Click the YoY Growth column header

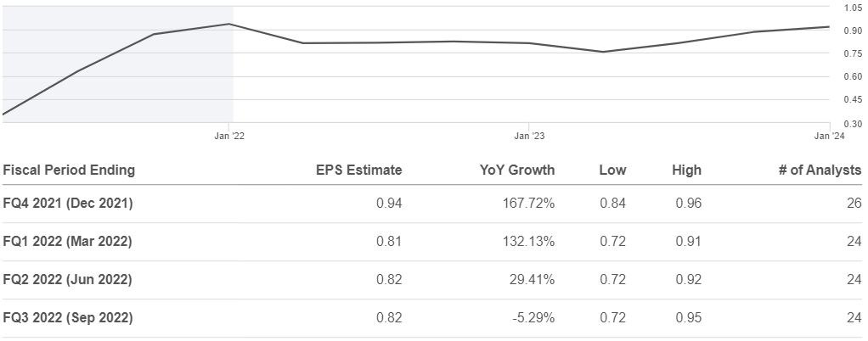pos(517,170)
